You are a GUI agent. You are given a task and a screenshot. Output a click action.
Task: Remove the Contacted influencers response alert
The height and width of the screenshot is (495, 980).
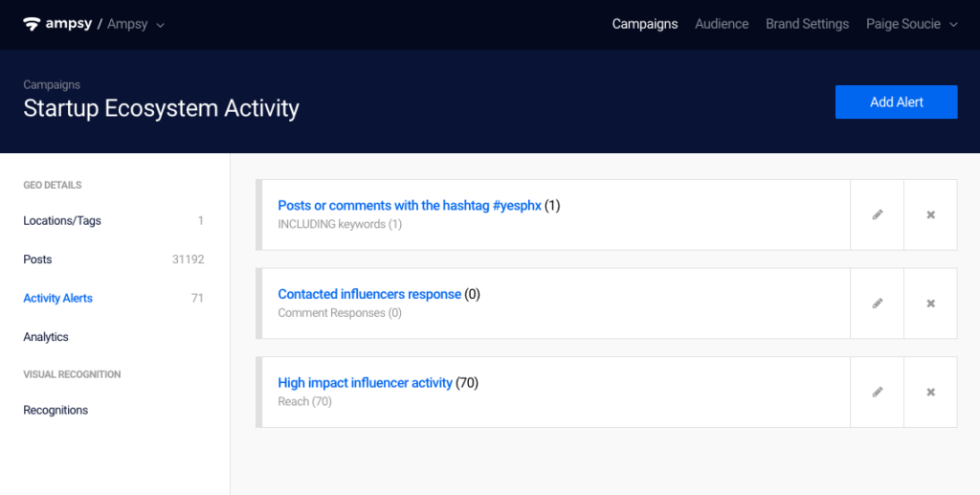coord(930,304)
